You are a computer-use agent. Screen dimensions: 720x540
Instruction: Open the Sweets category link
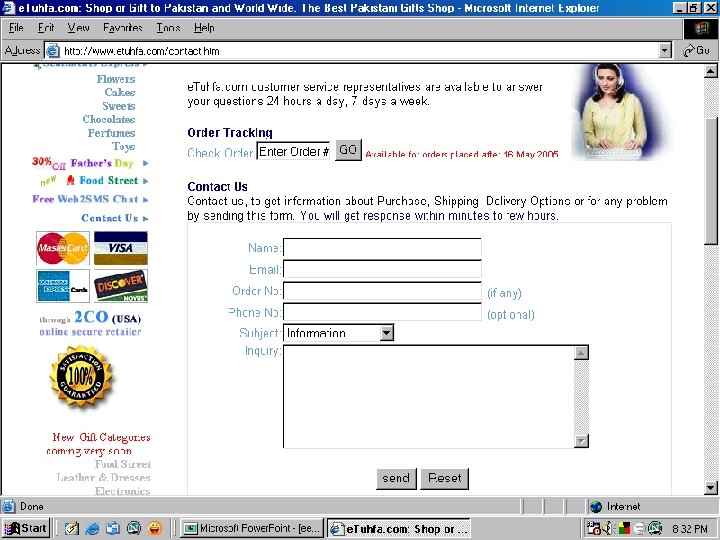[x=118, y=106]
